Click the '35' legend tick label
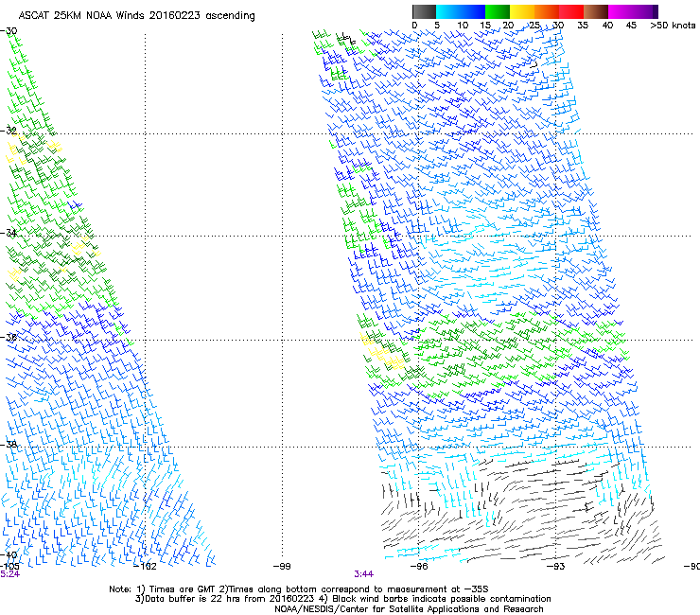The height and width of the screenshot is (615, 700). (583, 26)
